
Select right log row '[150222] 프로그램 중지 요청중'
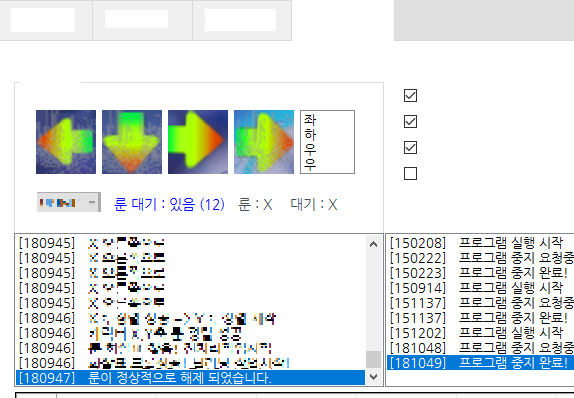[480, 258]
